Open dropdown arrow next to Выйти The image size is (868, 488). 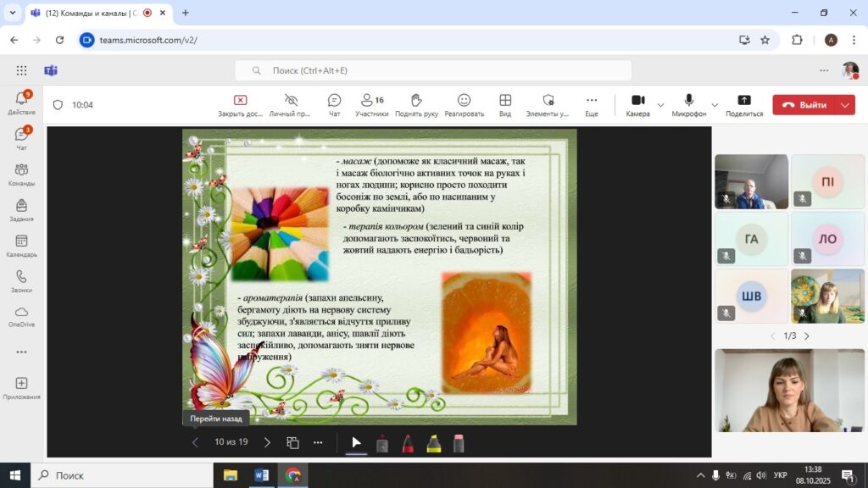tap(845, 105)
